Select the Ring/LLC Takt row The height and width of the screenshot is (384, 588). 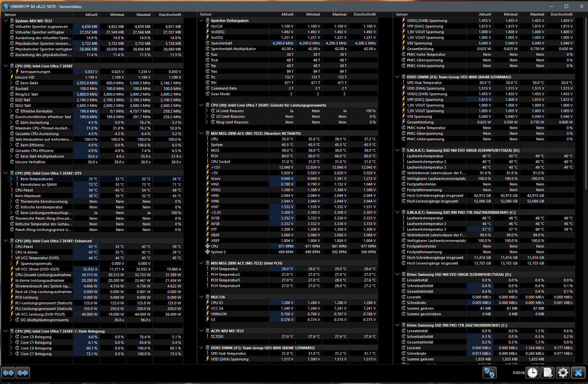pyautogui.click(x=93, y=94)
